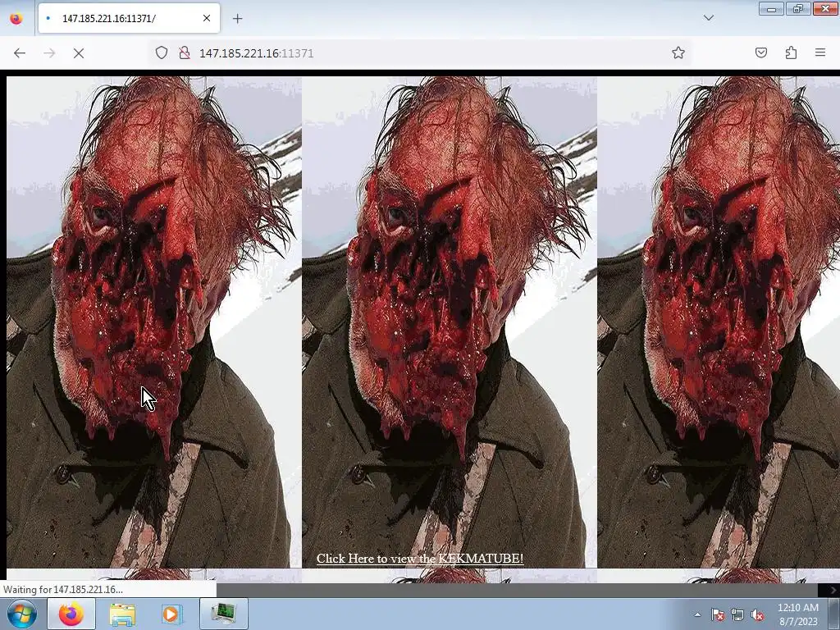Open a new tab with plus button
This screenshot has width=840, height=630.
click(x=237, y=19)
